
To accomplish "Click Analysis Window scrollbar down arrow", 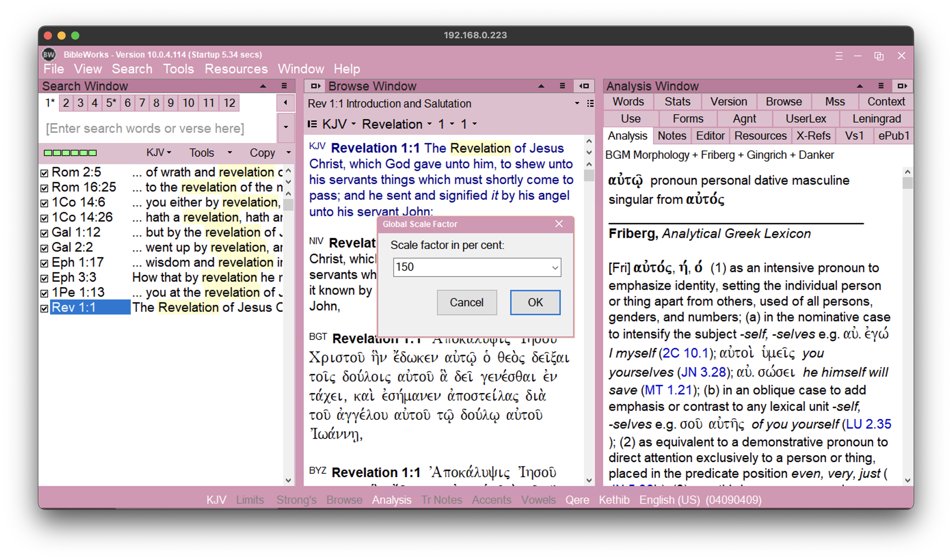I will (x=908, y=480).
